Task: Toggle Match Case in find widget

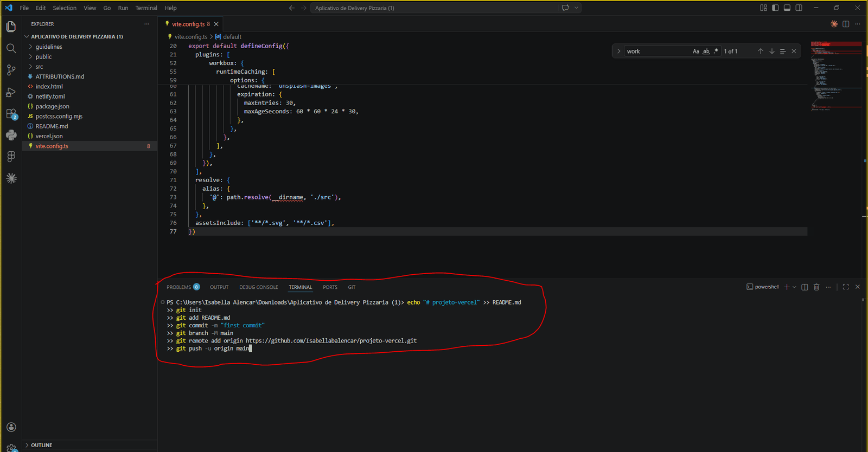Action: pos(696,51)
